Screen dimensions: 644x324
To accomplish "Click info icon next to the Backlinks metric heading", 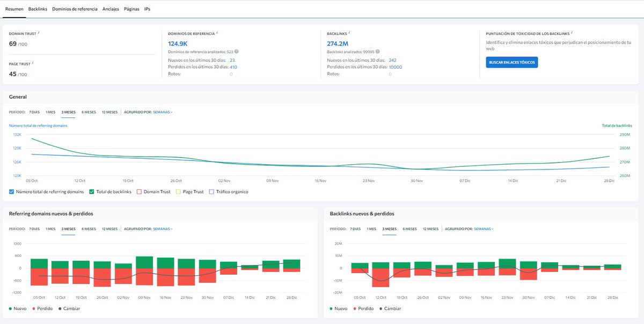I will point(350,32).
